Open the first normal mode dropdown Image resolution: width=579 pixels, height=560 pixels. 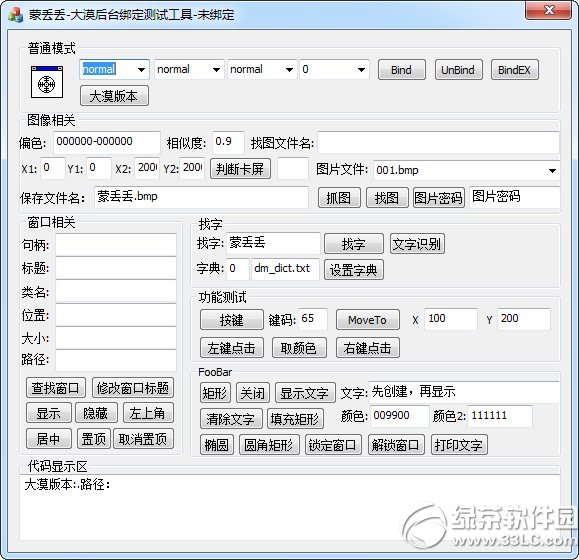click(x=114, y=69)
